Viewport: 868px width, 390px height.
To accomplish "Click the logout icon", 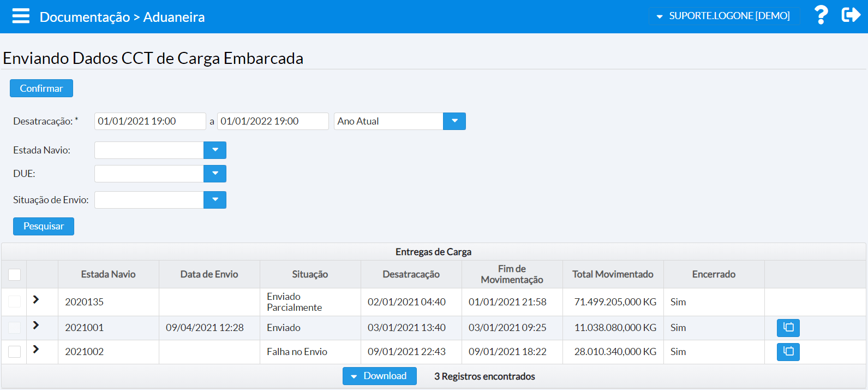I will tap(851, 15).
